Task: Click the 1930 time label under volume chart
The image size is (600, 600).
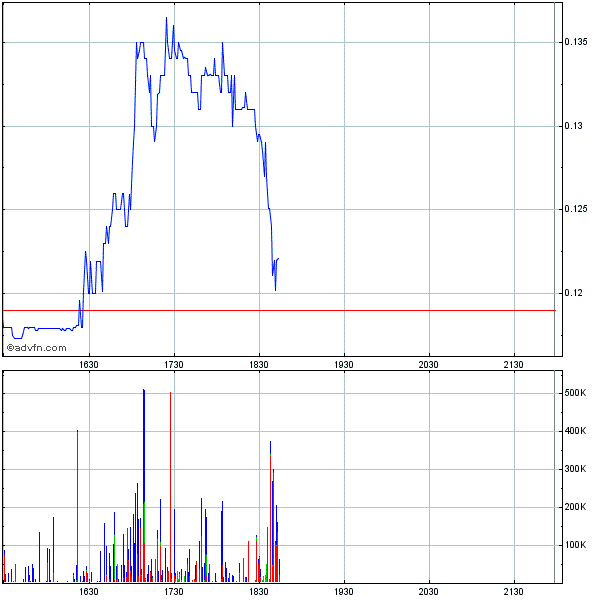Action: pyautogui.click(x=344, y=592)
